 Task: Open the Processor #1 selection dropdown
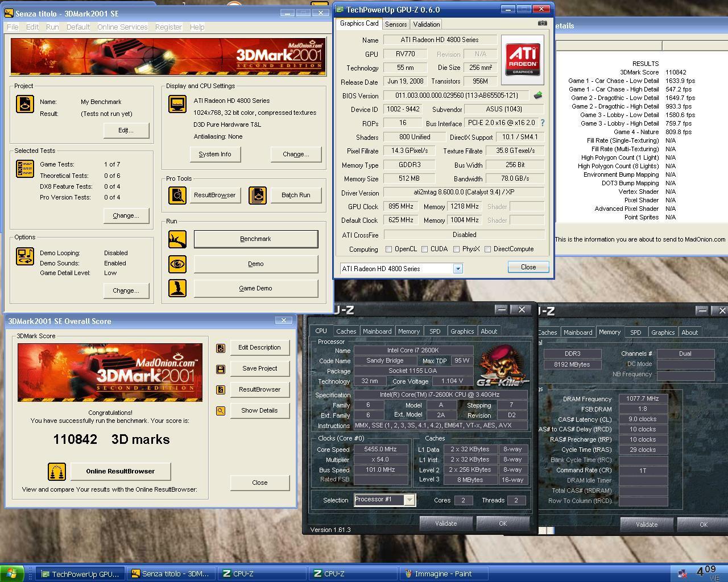tap(409, 500)
